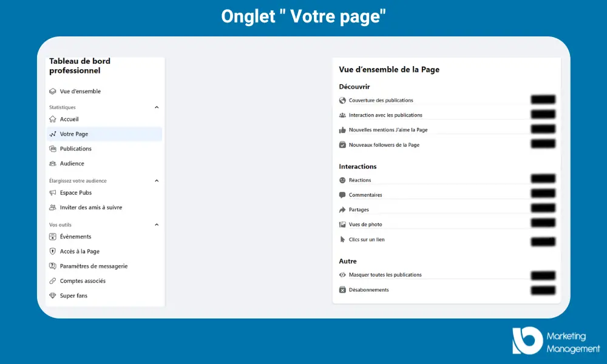
Task: Click the Super fans diamond icon
Action: pos(53,295)
